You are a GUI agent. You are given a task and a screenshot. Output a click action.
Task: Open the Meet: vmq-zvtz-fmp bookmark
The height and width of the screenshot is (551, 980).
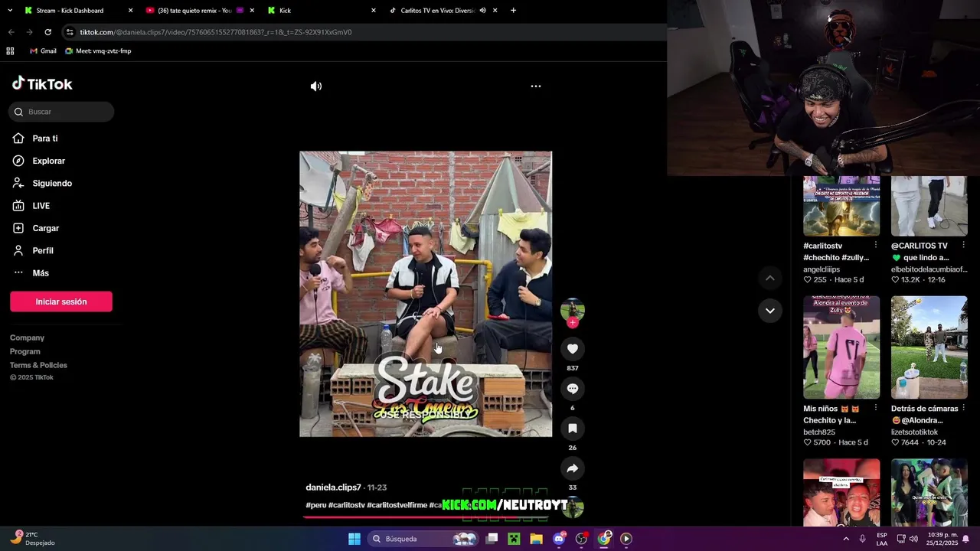point(98,51)
